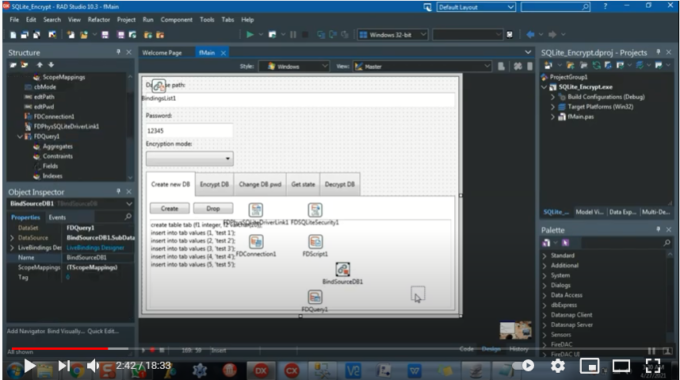This screenshot has height=380, width=680.
Task: Click the help question mark in title bar
Action: (x=605, y=7)
